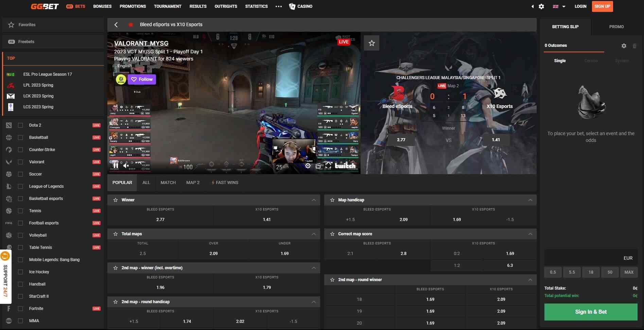Check the Volleyball checkbox
This screenshot has height=330, width=644.
point(20,235)
